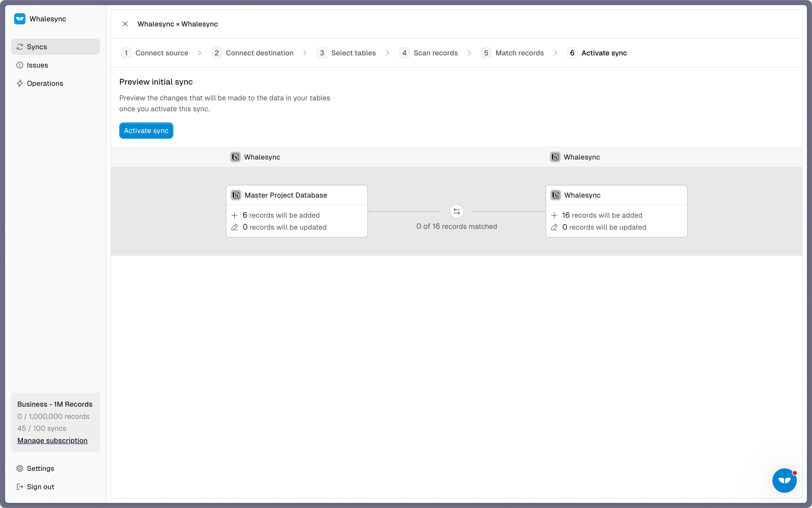Click the pencil icon on Master Project Database card
The height and width of the screenshot is (508, 812).
(x=234, y=228)
